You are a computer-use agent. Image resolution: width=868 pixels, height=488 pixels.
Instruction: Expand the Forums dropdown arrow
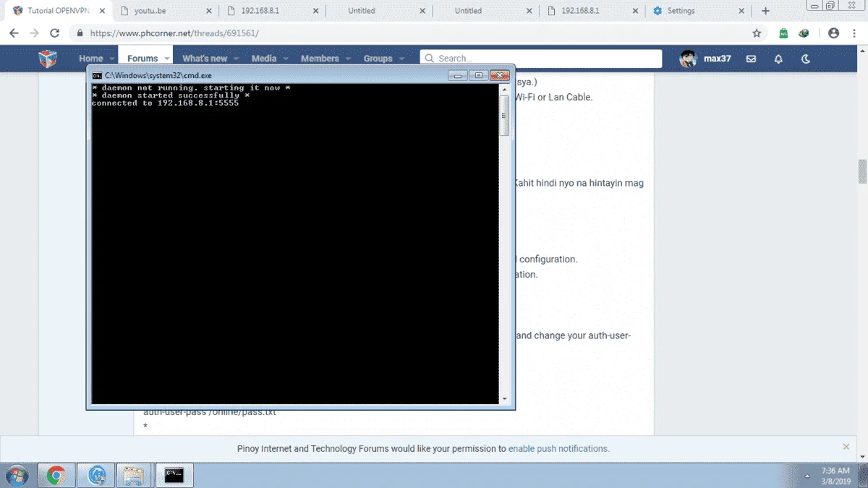coord(167,59)
